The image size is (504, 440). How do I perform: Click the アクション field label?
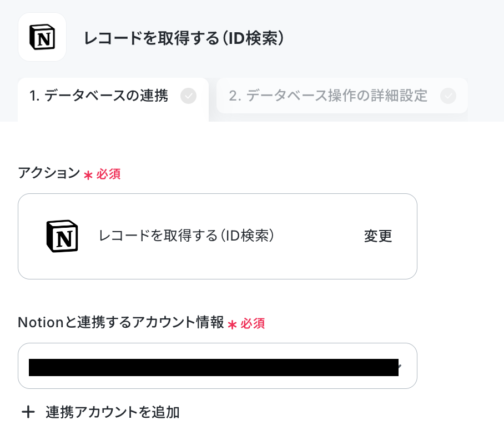pos(49,173)
